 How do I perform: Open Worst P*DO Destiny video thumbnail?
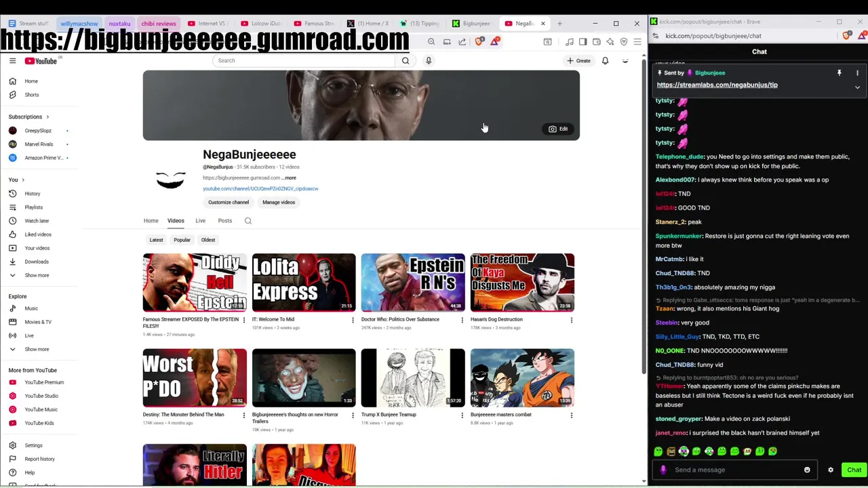tap(195, 378)
